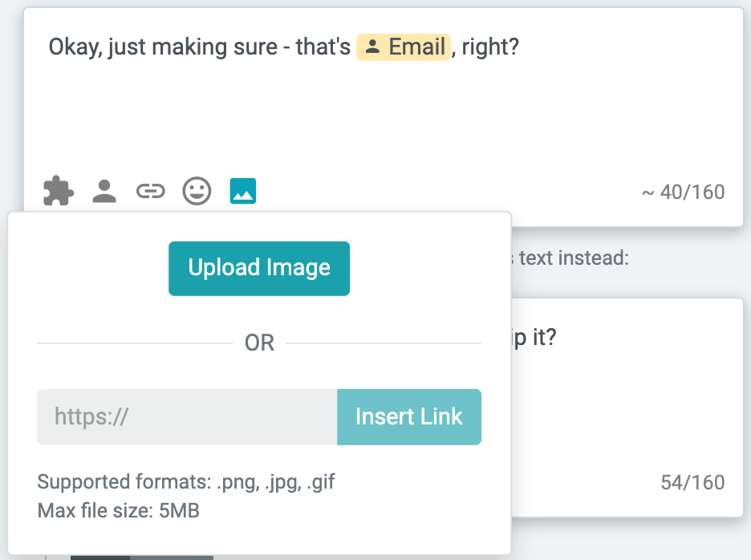Click the Upload Image button
Image resolution: width=751 pixels, height=560 pixels.
[x=259, y=268]
